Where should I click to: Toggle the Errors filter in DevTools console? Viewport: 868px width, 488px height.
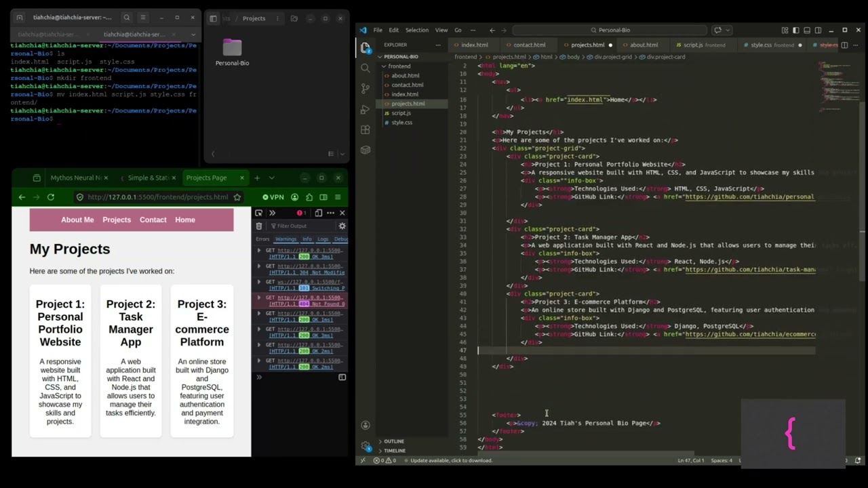pyautogui.click(x=262, y=239)
